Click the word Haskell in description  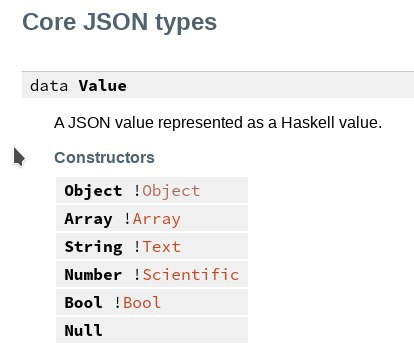[308, 123]
